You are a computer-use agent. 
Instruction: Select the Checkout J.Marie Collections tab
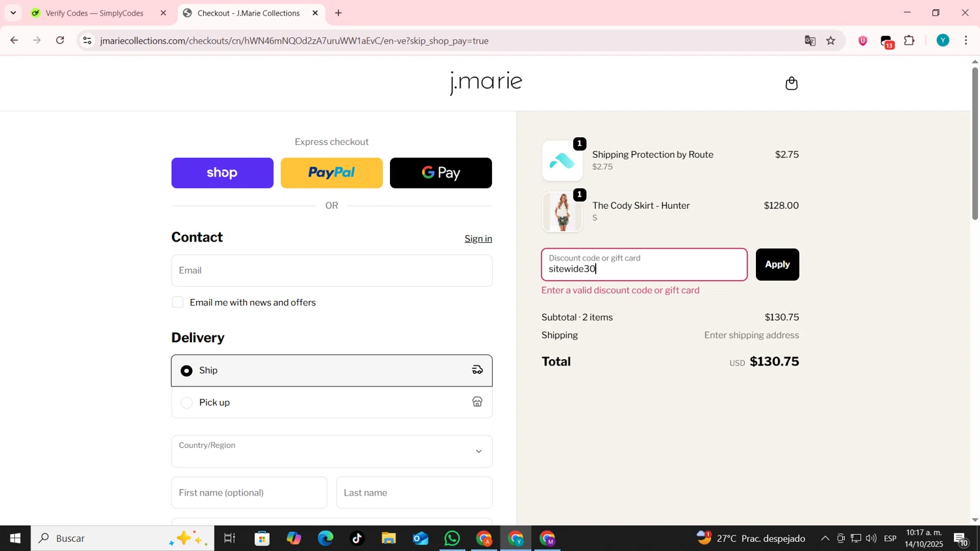pyautogui.click(x=248, y=13)
